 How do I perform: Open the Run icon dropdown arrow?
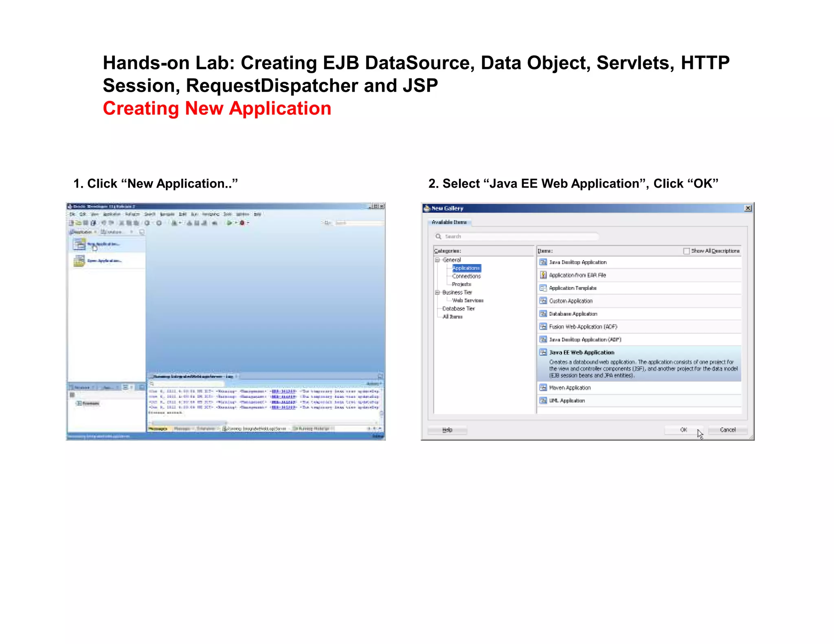tap(236, 223)
